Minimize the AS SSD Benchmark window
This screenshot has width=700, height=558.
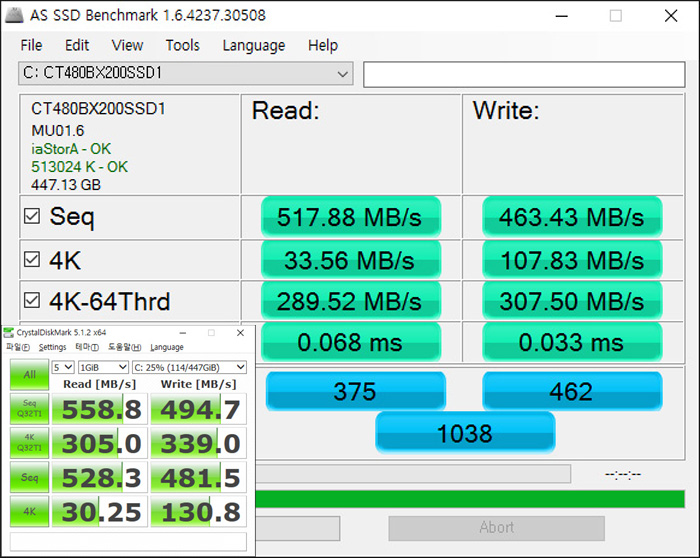coord(562,16)
